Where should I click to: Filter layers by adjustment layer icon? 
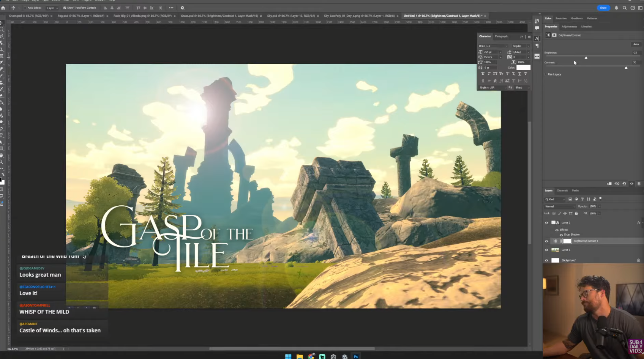(576, 199)
